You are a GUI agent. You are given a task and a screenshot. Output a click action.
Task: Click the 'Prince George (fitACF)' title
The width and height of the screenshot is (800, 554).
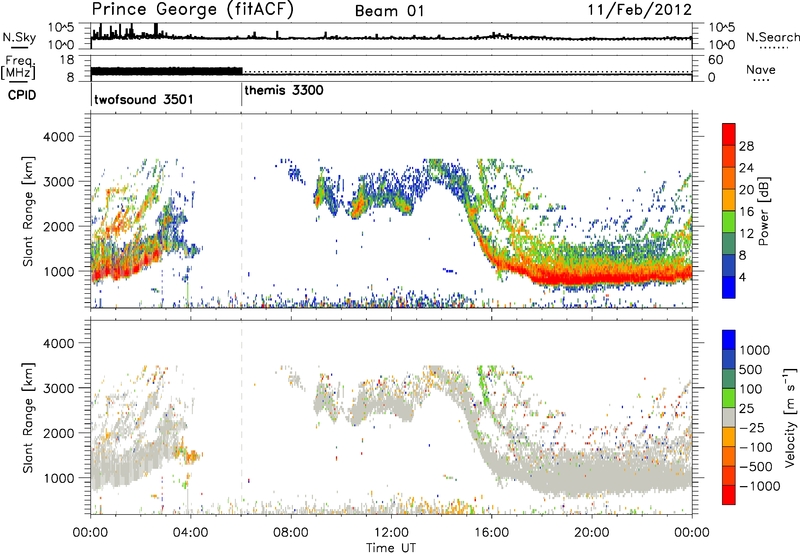pos(192,10)
